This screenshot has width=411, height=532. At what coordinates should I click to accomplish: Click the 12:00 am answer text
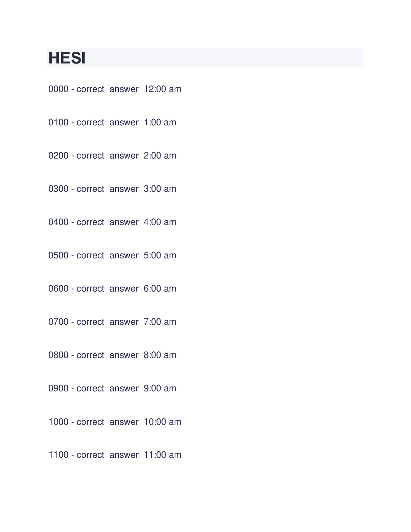tap(163, 89)
